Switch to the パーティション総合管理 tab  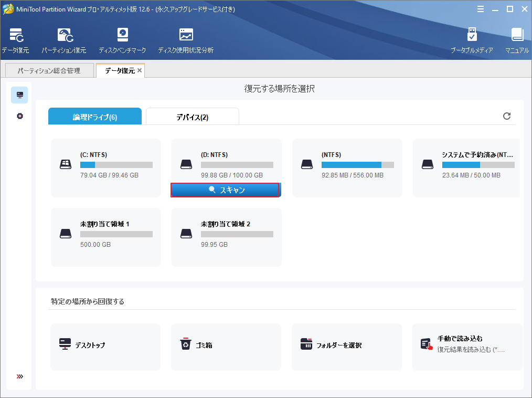tap(49, 70)
